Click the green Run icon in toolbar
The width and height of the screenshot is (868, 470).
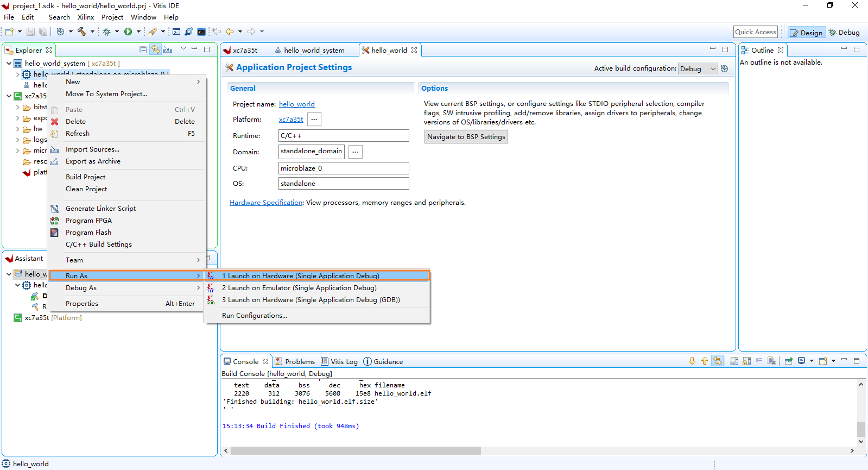point(128,32)
